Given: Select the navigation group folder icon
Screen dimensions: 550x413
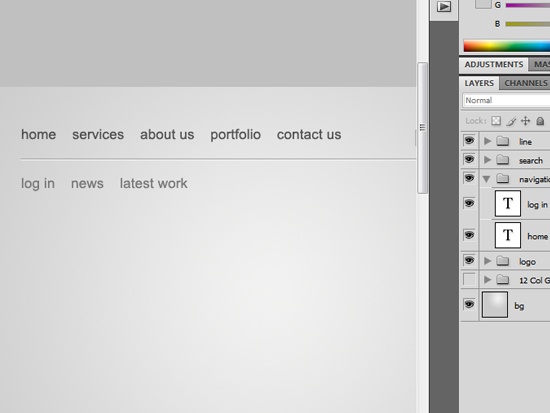Looking at the screenshot, I should [503, 179].
